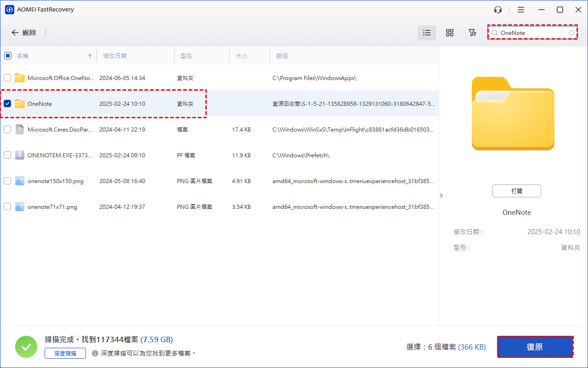Select the OneNote folder name in list
Image resolution: width=588 pixels, height=368 pixels.
coord(40,103)
